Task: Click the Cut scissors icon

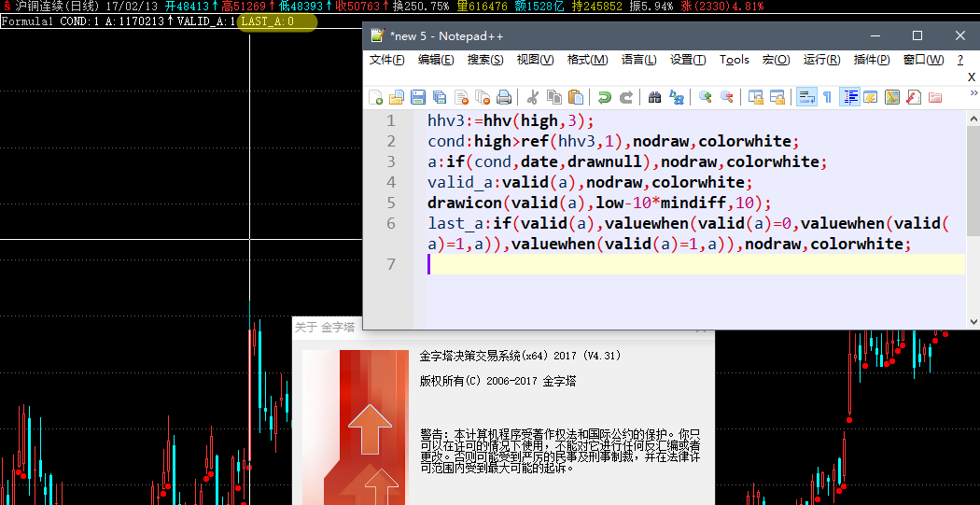Action: pyautogui.click(x=533, y=97)
